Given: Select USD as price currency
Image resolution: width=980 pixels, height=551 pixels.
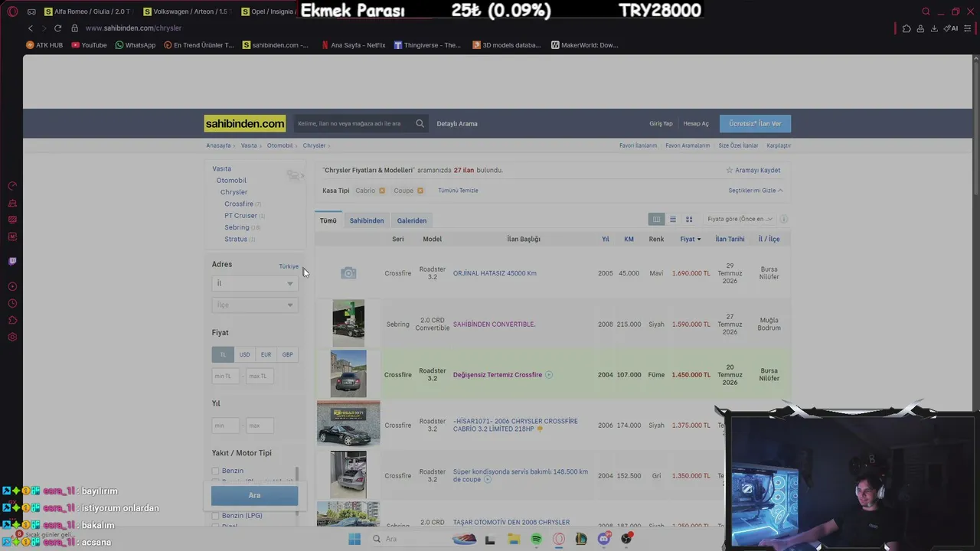Looking at the screenshot, I should 244,354.
